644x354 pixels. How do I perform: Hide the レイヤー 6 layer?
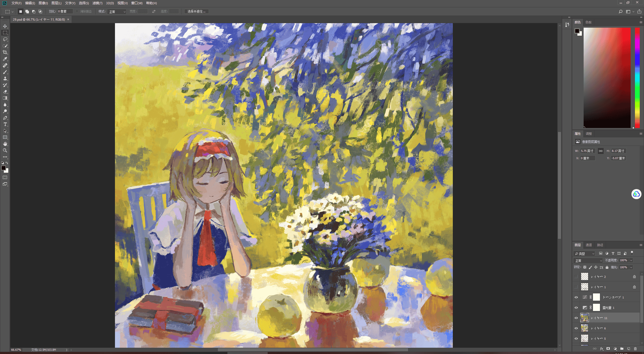tap(576, 328)
